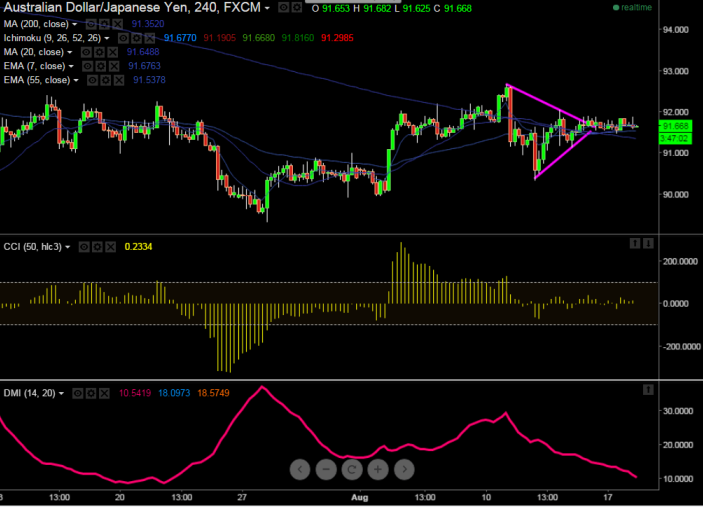Open settings gear for EMA (55, close)
Image resolution: width=703 pixels, height=507 pixels.
pyautogui.click(x=105, y=80)
